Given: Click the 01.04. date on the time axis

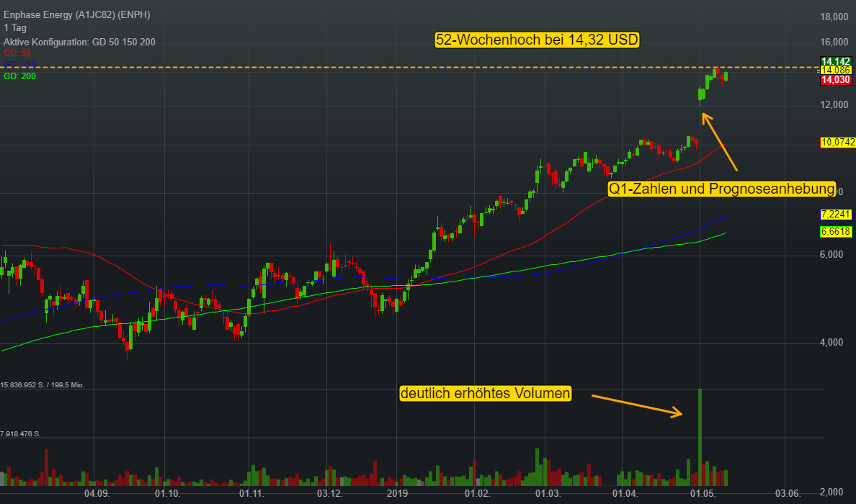Looking at the screenshot, I should [625, 494].
